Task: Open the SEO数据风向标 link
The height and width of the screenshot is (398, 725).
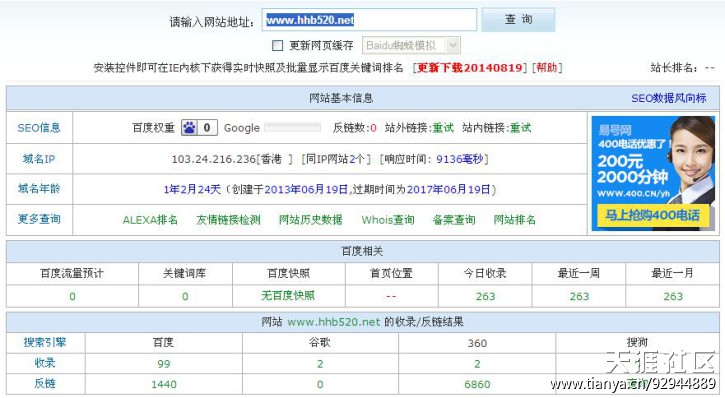Action: 669,98
